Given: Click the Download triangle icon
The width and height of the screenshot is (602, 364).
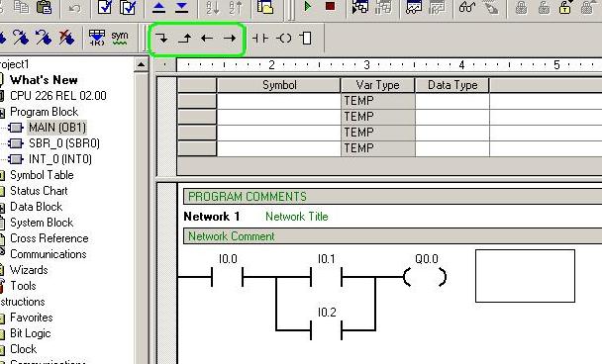Looking at the screenshot, I should click(x=181, y=8).
